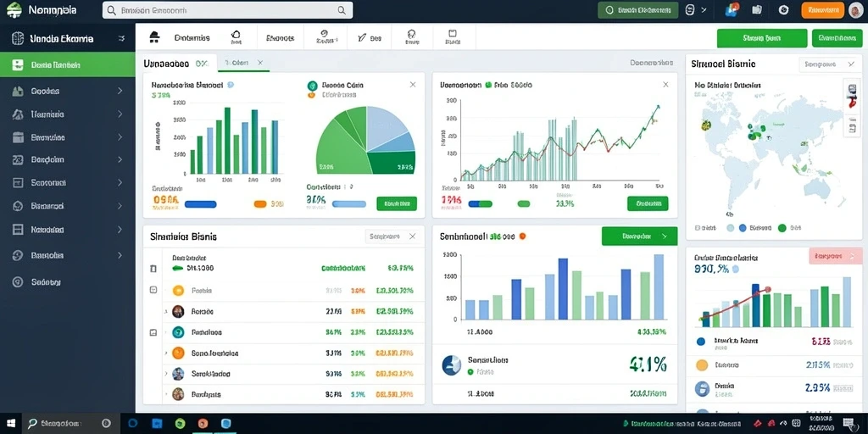The image size is (868, 434).
Task: Open the green dropdown button above the blue-green bar chart
Action: tap(639, 236)
